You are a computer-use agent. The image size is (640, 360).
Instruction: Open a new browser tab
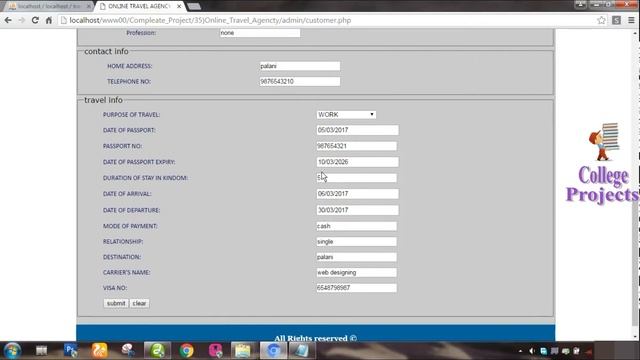point(194,6)
